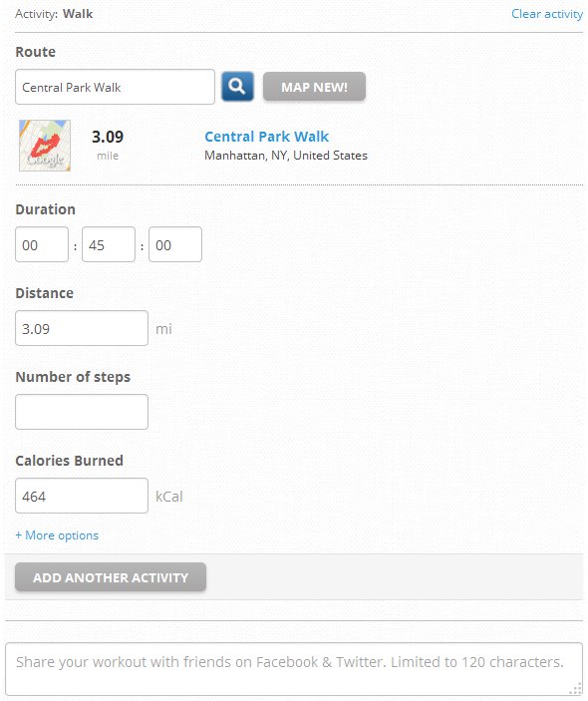Viewport: 588px width, 701px height.
Task: Click the Route section heading
Action: (x=35, y=52)
